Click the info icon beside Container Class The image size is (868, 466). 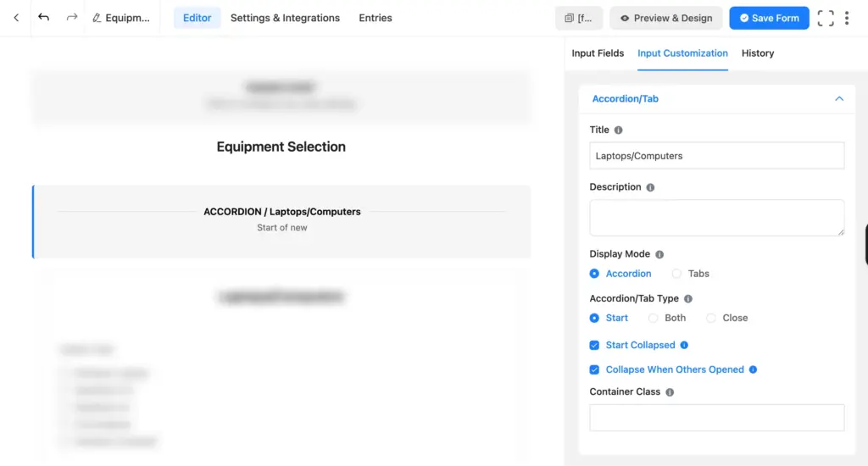[x=670, y=393]
